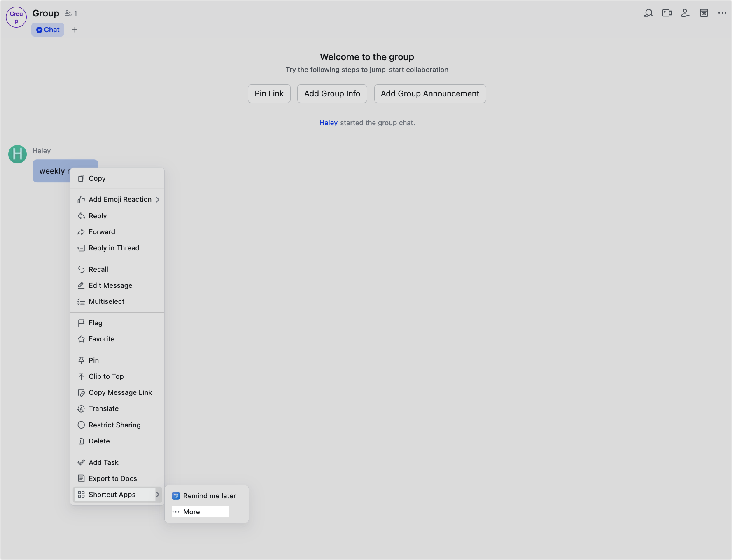Select Remind me later
Viewport: 732px width, 560px height.
pos(206,496)
